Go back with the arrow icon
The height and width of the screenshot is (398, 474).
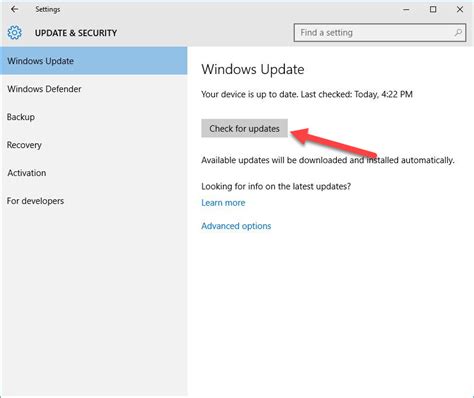point(14,9)
